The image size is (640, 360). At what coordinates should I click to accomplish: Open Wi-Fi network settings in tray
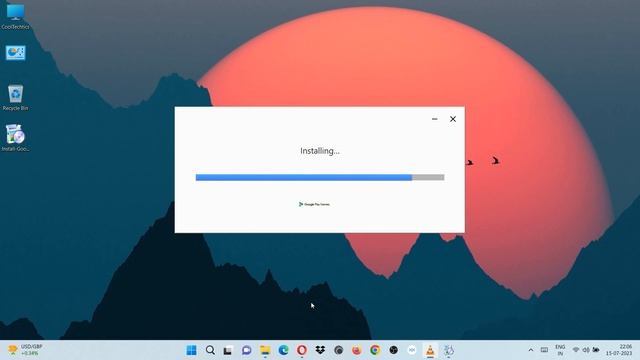576,350
